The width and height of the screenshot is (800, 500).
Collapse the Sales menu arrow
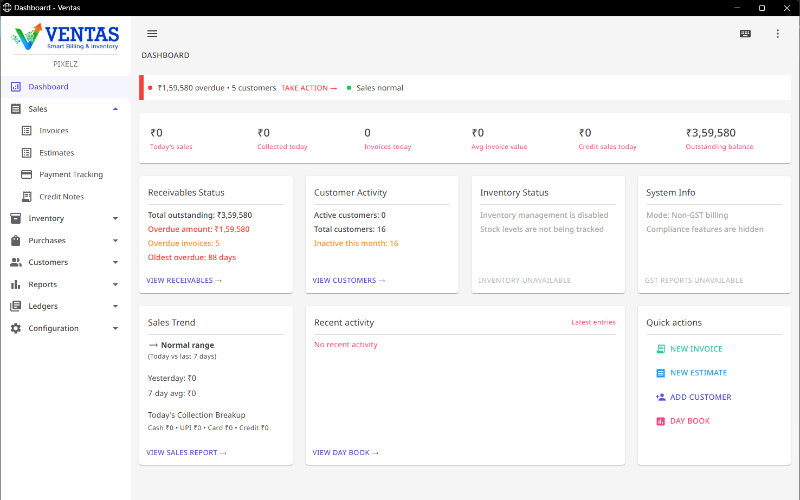point(115,109)
